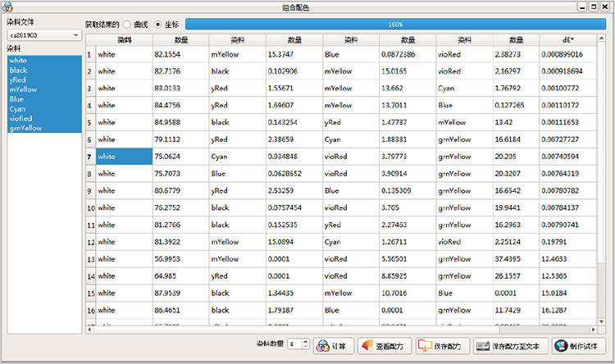Click the 计算 calculate button icon
The width and height of the screenshot is (615, 364).
(x=322, y=346)
